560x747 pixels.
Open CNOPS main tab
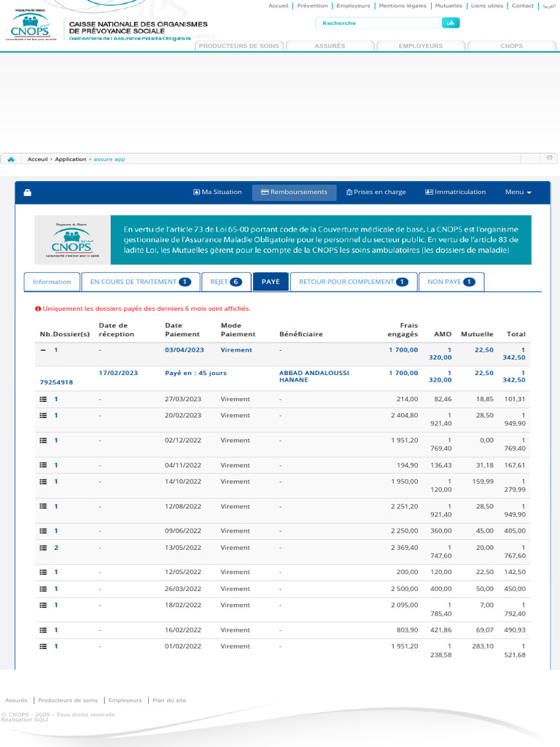pyautogui.click(x=511, y=46)
